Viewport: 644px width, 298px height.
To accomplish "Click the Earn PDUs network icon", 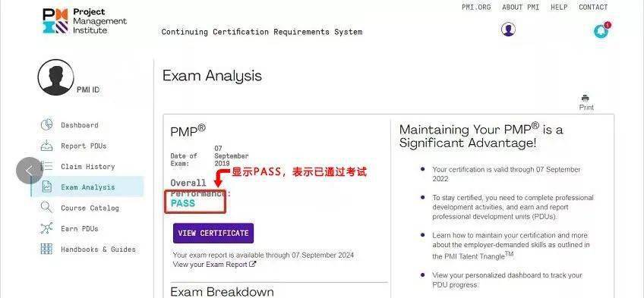I will coord(47,228).
